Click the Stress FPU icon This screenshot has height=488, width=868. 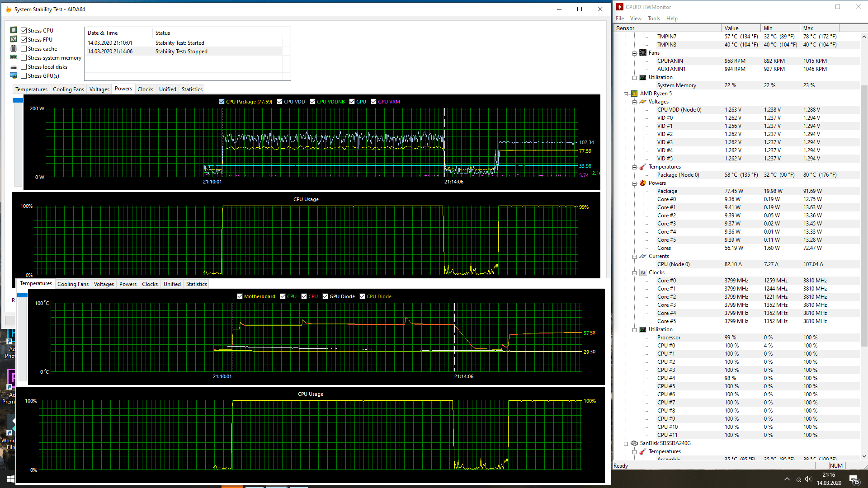pyautogui.click(x=14, y=39)
